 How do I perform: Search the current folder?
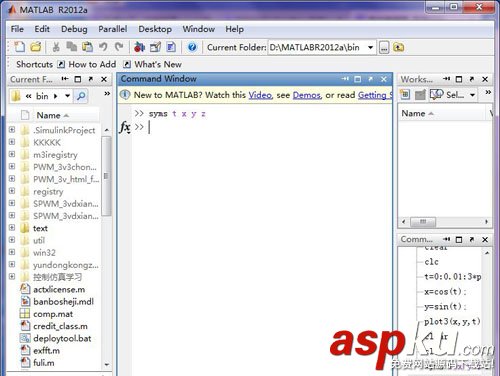pyautogui.click(x=81, y=96)
